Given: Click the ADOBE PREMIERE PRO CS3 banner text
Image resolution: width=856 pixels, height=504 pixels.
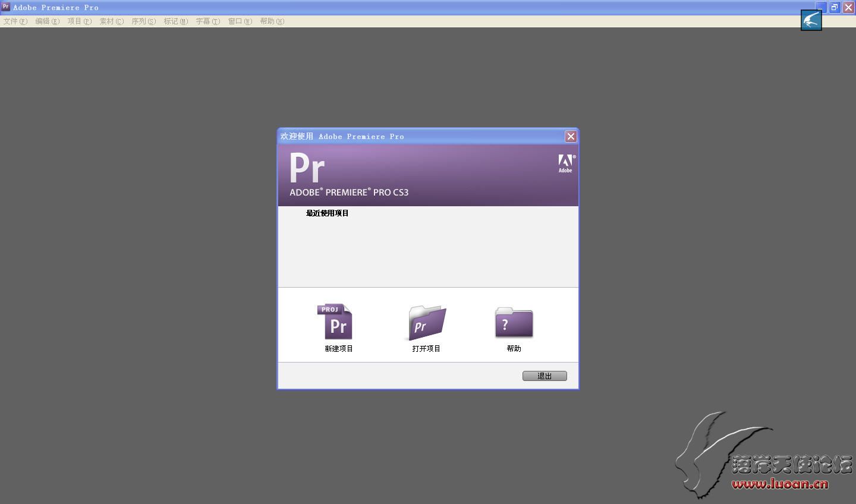Looking at the screenshot, I should 349,193.
